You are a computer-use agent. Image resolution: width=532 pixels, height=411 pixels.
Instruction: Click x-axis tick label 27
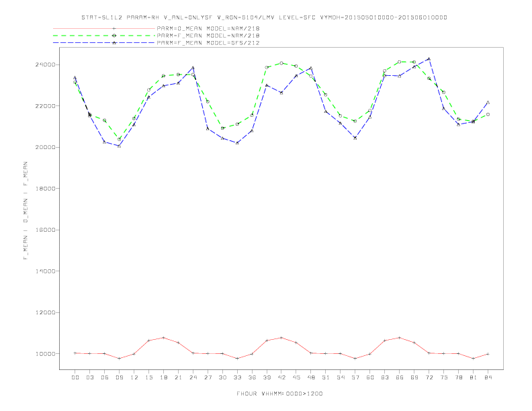tap(208, 377)
